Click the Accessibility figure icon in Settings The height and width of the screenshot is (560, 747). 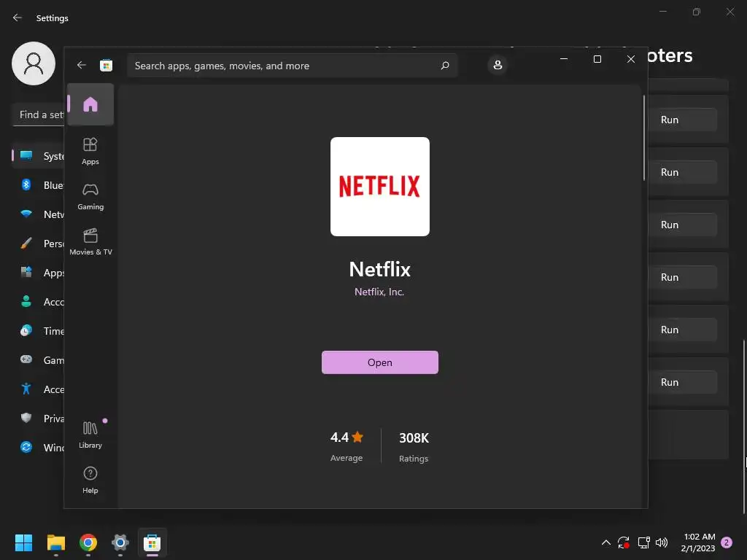coord(26,389)
